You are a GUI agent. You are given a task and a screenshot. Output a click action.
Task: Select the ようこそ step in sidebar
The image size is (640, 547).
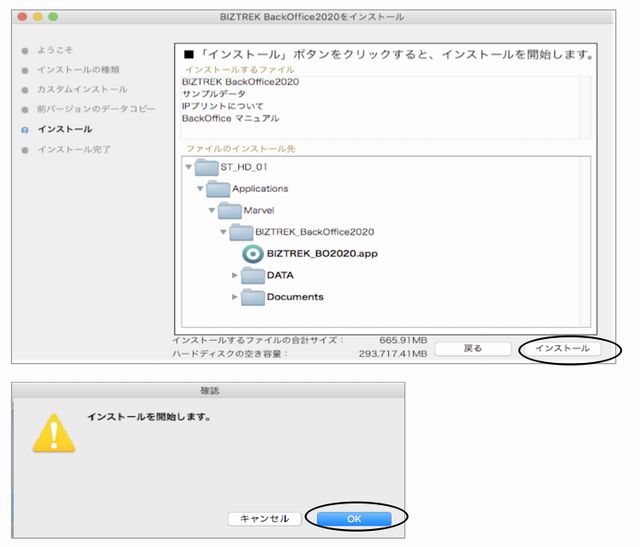[x=54, y=49]
